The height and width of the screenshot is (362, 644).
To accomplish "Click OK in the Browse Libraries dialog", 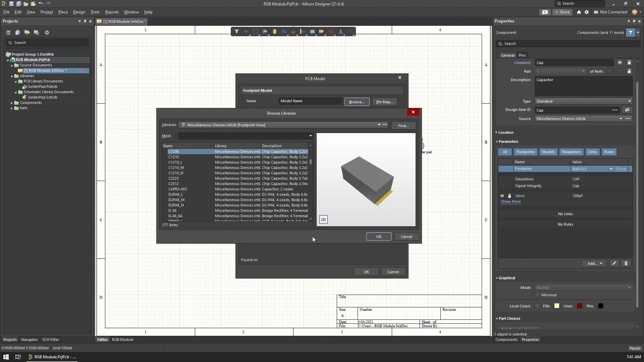I will pos(379,237).
